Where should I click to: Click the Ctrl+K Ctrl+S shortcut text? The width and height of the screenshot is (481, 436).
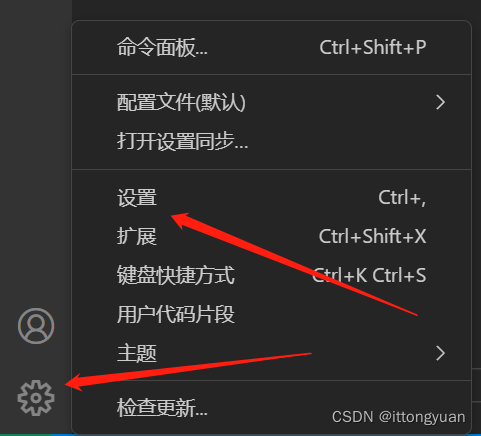pyautogui.click(x=369, y=275)
